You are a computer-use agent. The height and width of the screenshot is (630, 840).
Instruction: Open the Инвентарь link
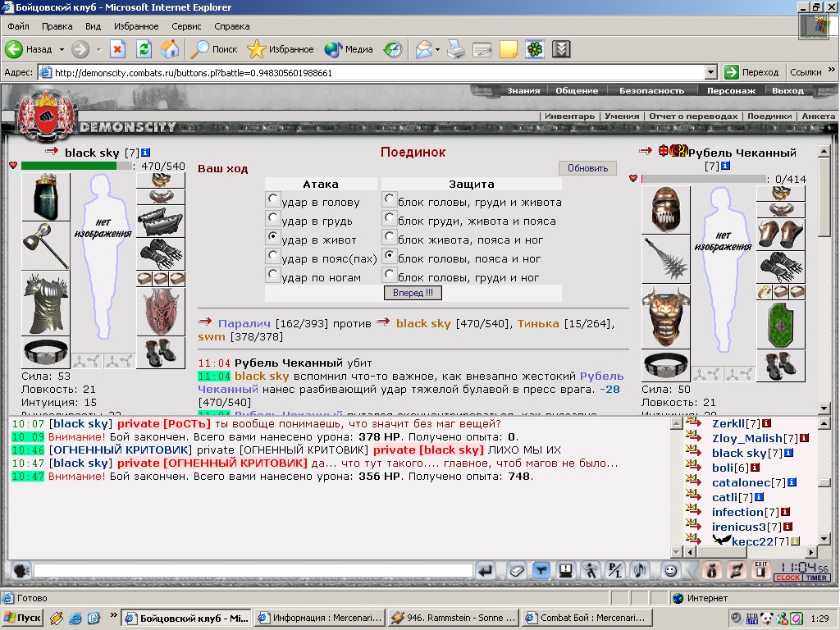[x=569, y=116]
